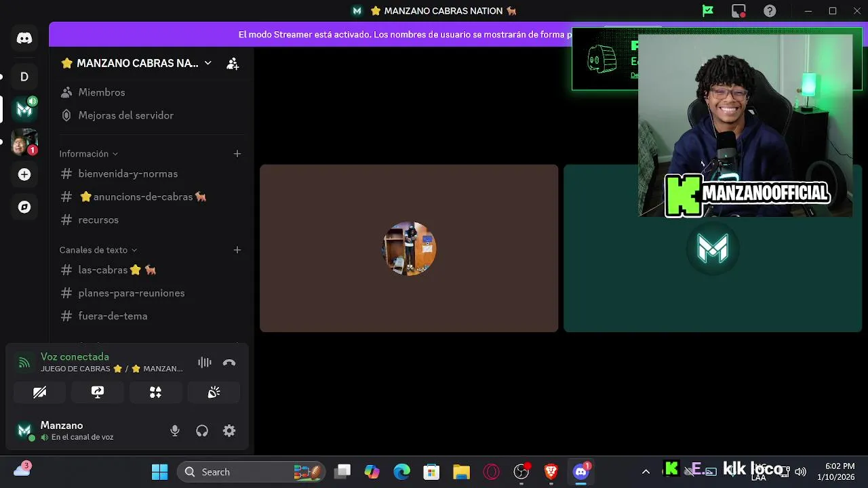Image resolution: width=868 pixels, height=488 pixels.
Task: Create channel in Canales de texto category
Action: point(237,250)
